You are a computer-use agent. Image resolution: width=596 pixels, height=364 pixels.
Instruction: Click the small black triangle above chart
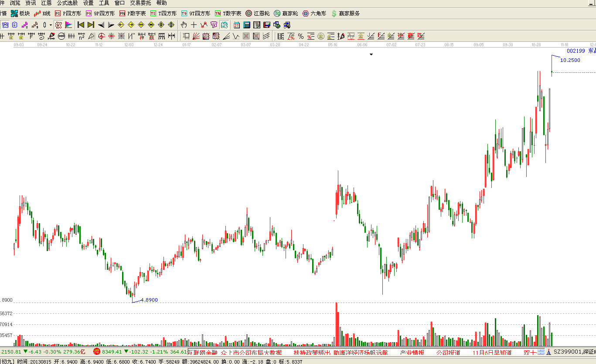click(371, 54)
